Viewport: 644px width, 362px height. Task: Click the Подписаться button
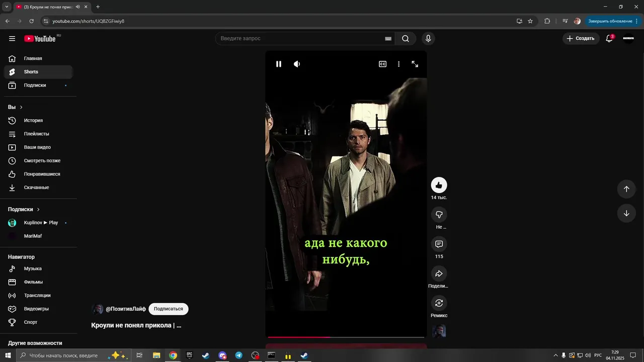tap(169, 309)
